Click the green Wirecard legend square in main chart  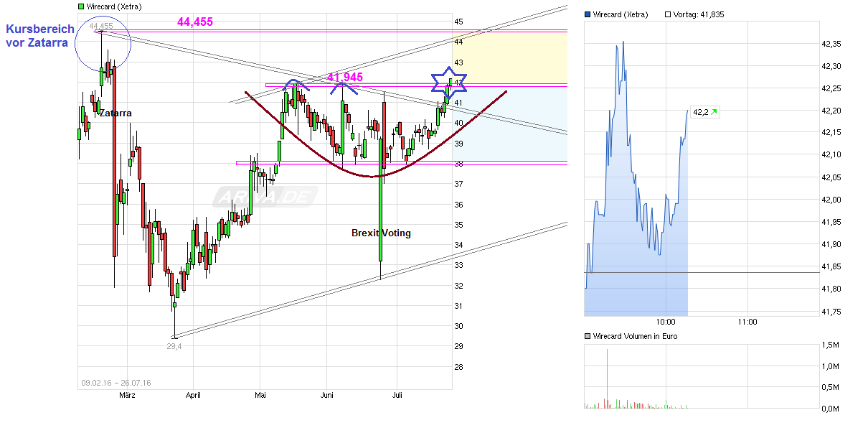[x=80, y=6]
